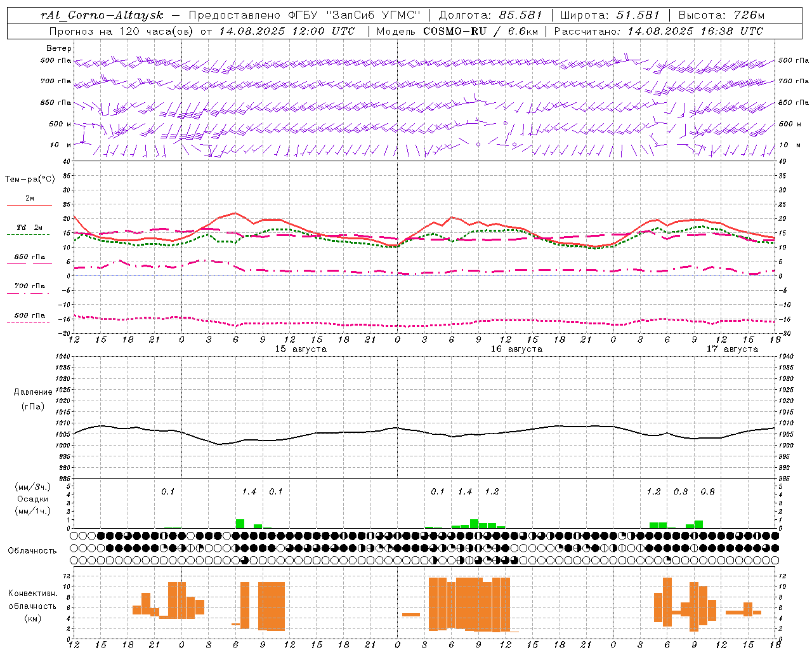Image resolution: width=812 pixels, height=650 pixels.
Task: Click the Давление pressure panel label
Action: pyautogui.click(x=33, y=392)
